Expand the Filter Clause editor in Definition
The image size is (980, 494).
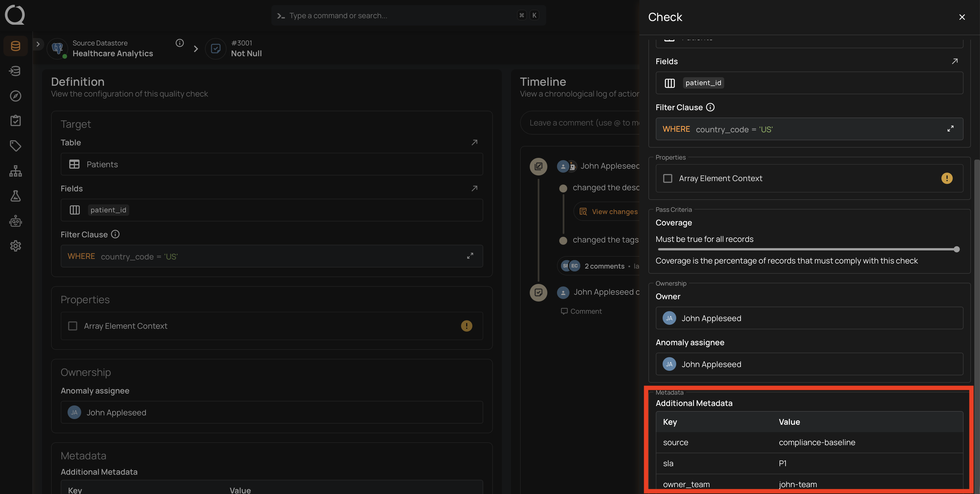[x=470, y=256]
